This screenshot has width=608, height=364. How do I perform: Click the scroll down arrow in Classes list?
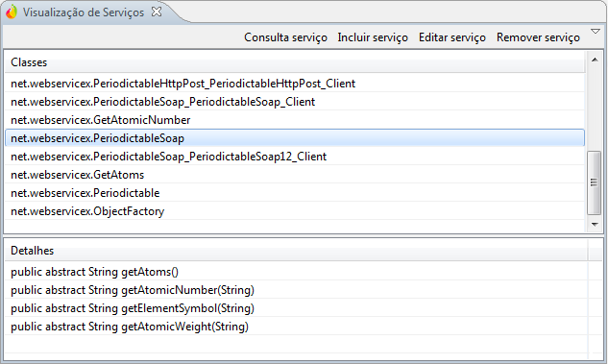[x=595, y=225]
